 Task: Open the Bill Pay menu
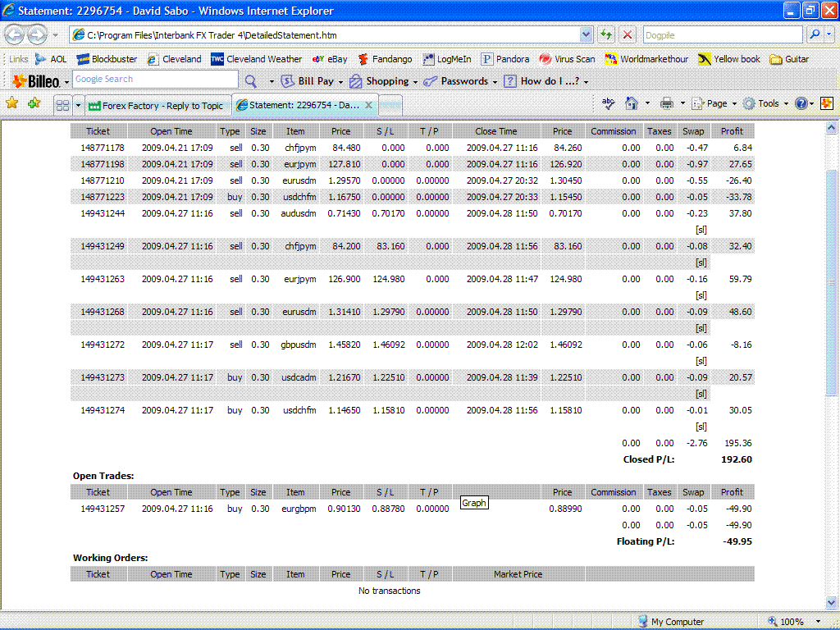313,81
